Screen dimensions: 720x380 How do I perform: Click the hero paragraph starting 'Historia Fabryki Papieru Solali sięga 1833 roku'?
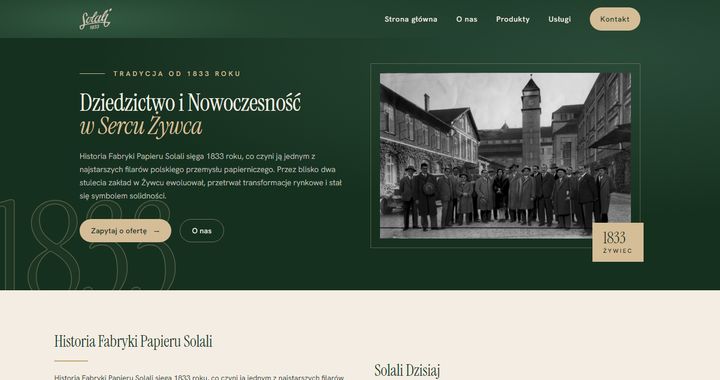pyautogui.click(x=211, y=176)
